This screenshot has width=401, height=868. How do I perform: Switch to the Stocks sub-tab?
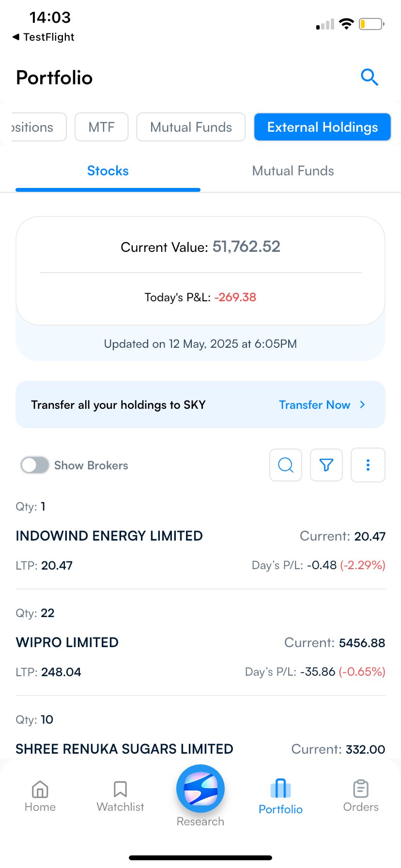(x=108, y=171)
